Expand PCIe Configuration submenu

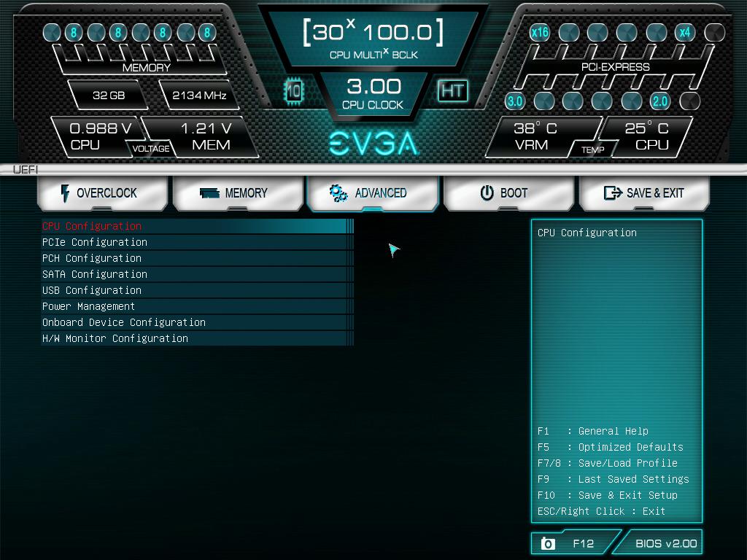point(95,242)
